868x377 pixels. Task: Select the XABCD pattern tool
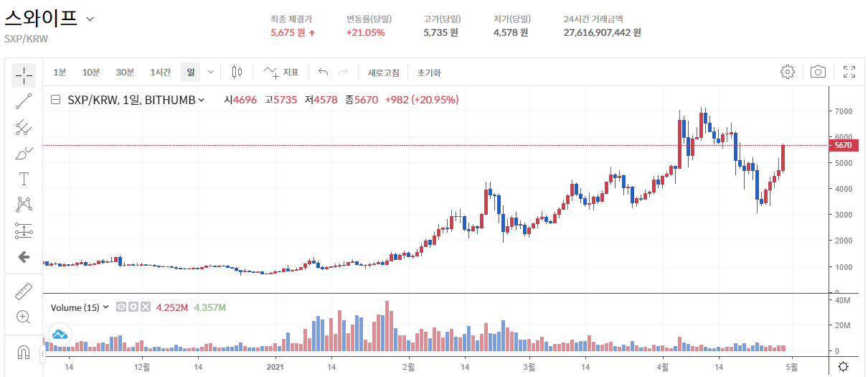pos(24,205)
